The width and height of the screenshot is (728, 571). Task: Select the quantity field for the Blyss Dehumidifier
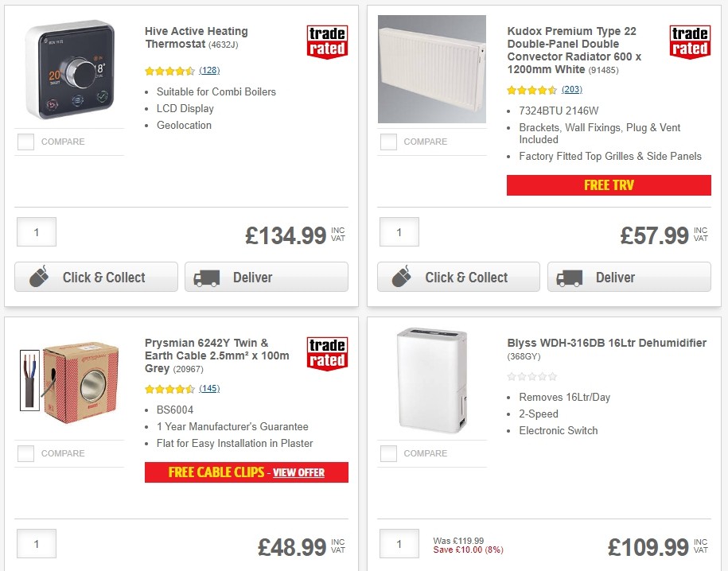click(x=399, y=543)
